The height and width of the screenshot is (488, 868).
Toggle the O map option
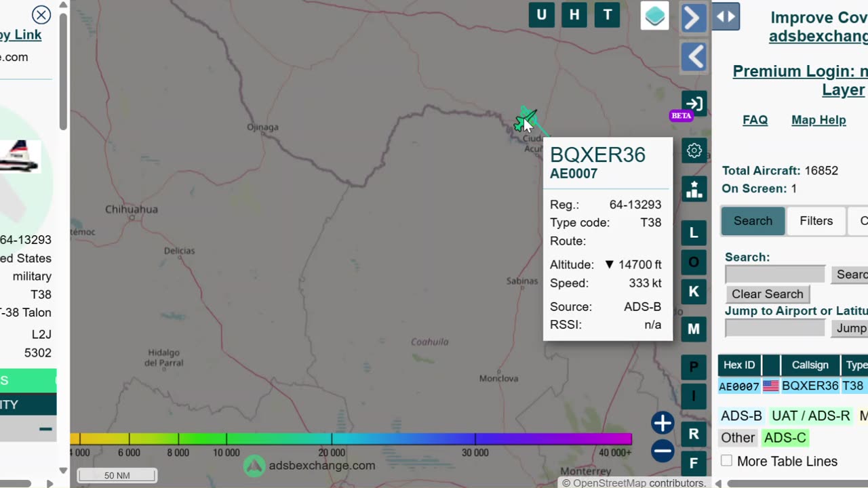click(694, 262)
